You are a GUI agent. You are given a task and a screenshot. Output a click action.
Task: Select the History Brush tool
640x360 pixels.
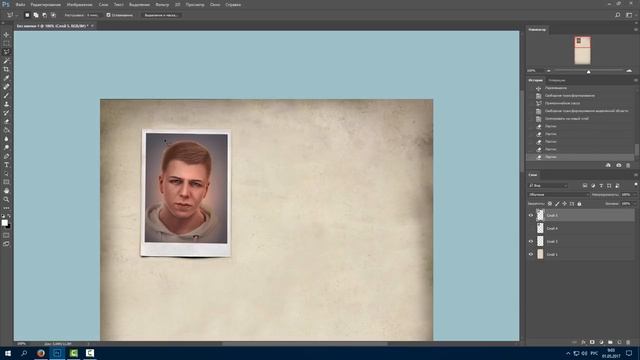click(x=6, y=113)
